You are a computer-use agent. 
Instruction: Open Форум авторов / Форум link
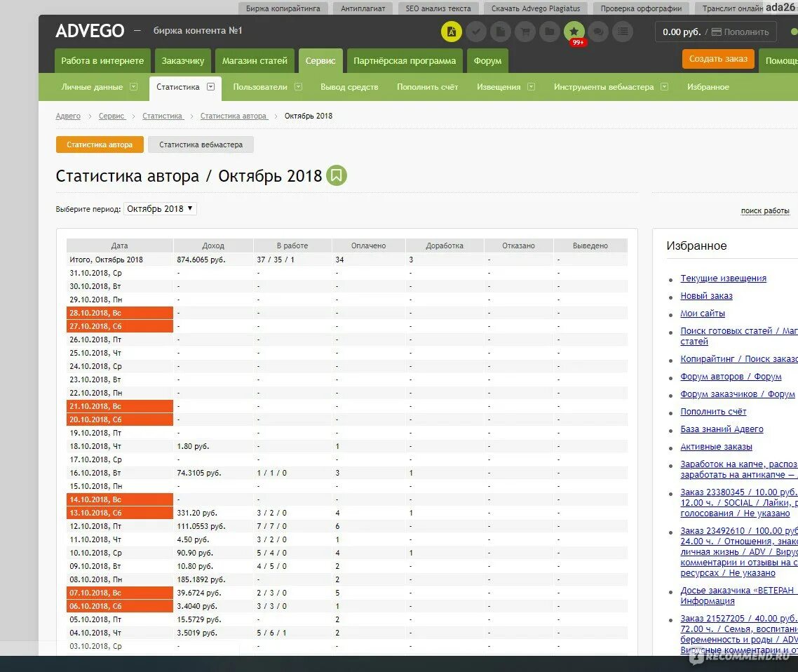pyautogui.click(x=731, y=376)
